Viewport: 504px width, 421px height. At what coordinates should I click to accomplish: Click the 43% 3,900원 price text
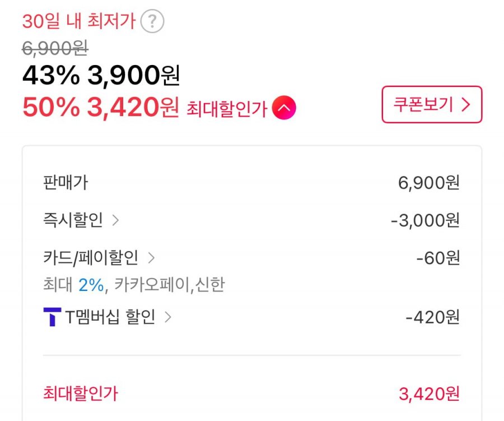click(x=101, y=75)
